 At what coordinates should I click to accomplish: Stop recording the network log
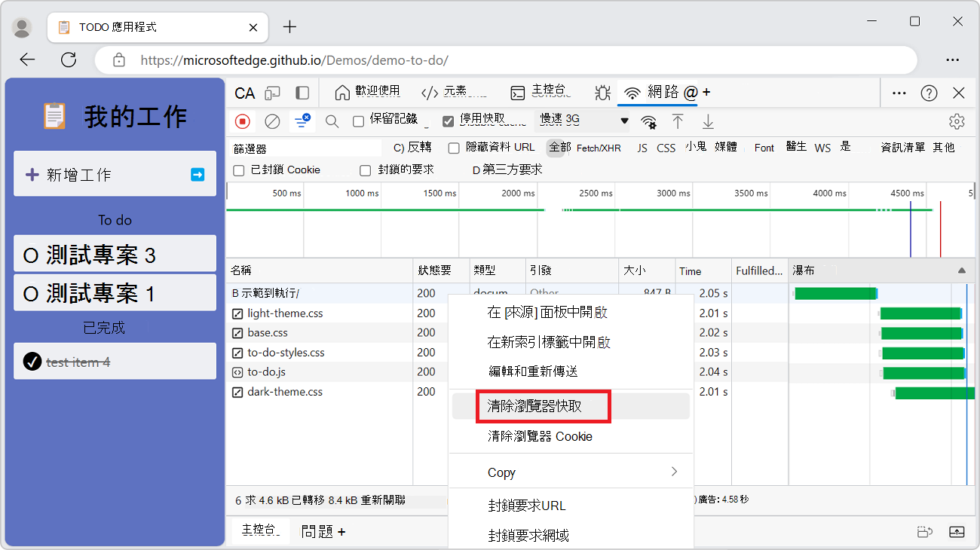click(x=242, y=121)
